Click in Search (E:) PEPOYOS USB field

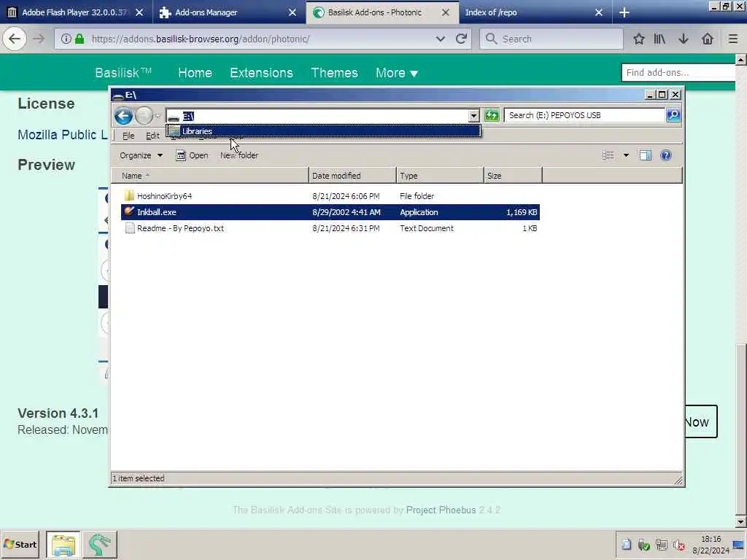tap(584, 115)
